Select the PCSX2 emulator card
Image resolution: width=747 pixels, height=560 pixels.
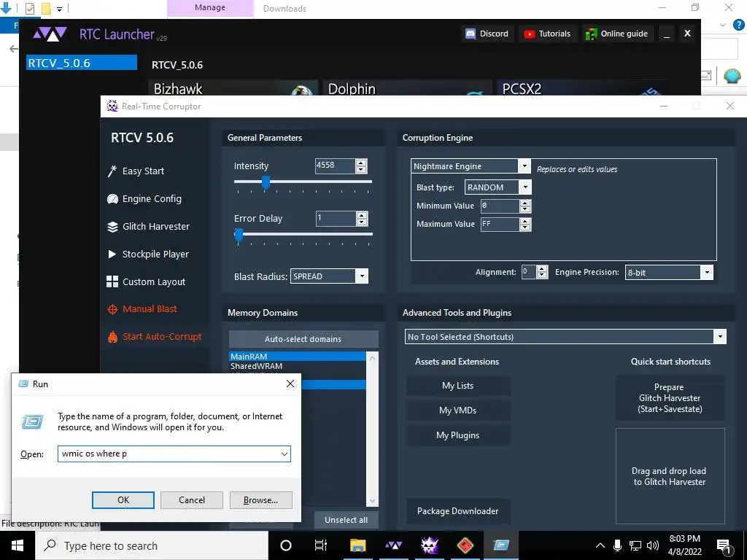click(581, 88)
